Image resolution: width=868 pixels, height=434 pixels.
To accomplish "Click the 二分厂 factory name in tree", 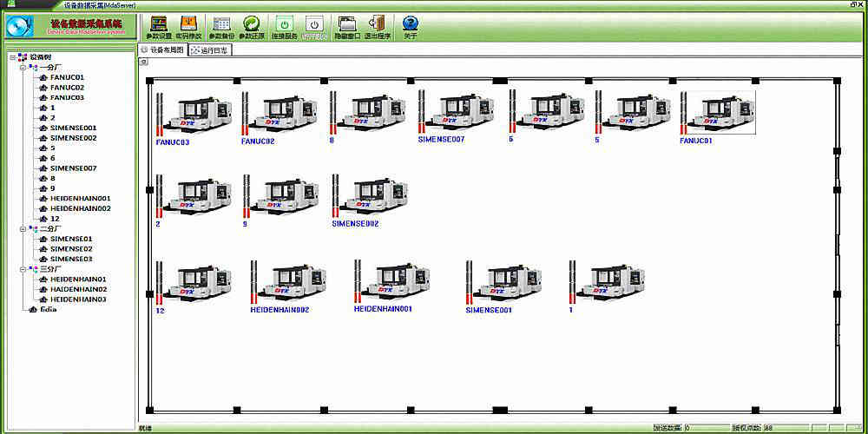I will [51, 228].
